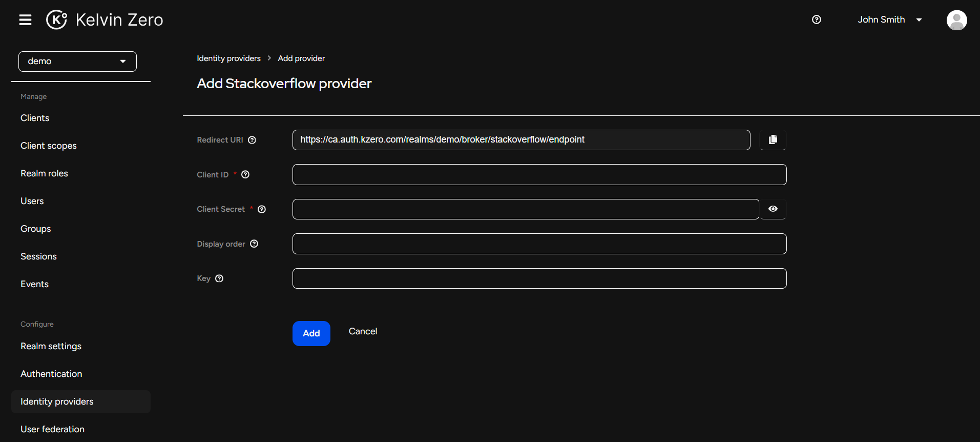Go to Clients in sidebar
This screenshot has height=442, width=980.
(x=35, y=118)
